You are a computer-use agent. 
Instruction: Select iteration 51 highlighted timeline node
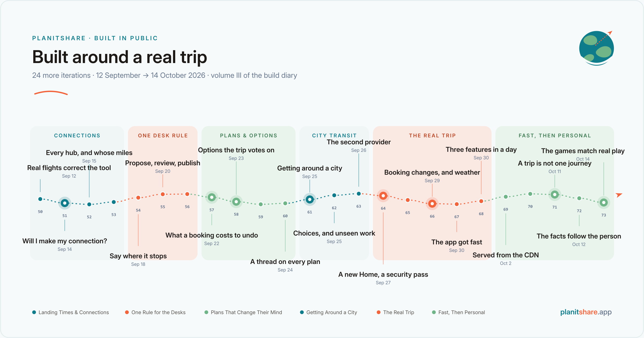tap(65, 203)
